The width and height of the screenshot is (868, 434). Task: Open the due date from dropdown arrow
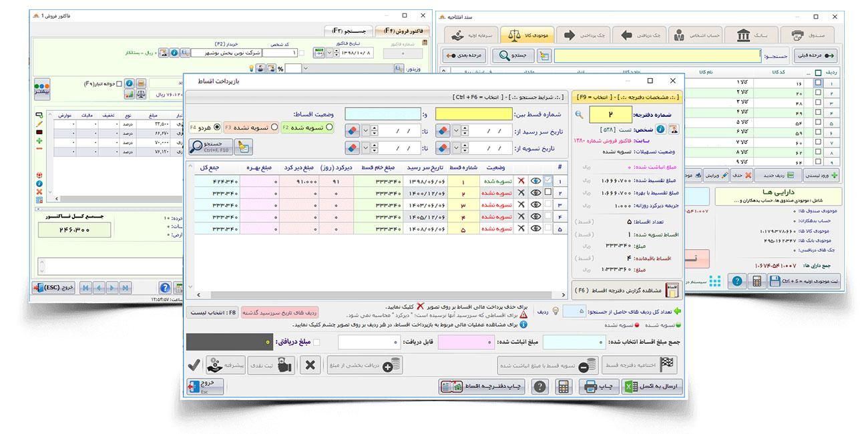456,131
